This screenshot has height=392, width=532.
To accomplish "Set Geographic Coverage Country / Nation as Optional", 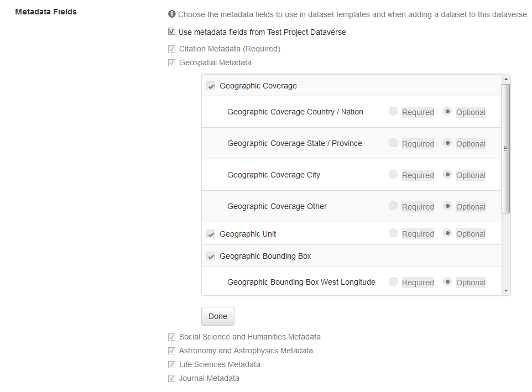I will point(447,111).
